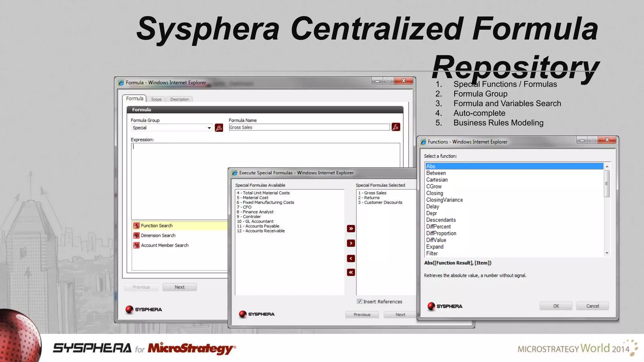This screenshot has width=644, height=362.
Task: Select '11 - Accounts Payable' entry
Action: (258, 226)
